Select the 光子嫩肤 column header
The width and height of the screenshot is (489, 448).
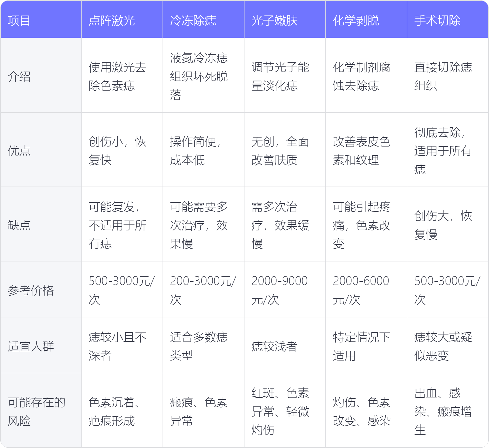coord(275,21)
